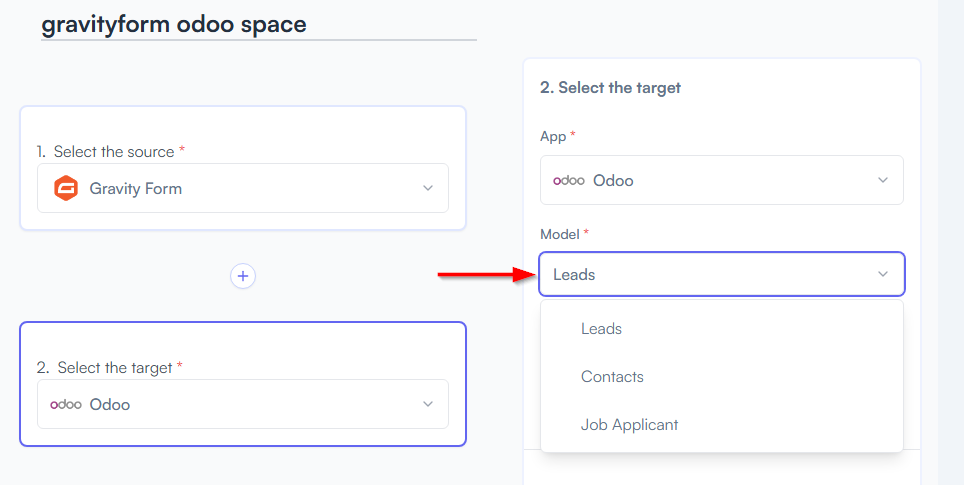Screen dimensions: 964x485
Task: Expand the source dropdown chevron beside Gravity Form
Action: coord(428,188)
